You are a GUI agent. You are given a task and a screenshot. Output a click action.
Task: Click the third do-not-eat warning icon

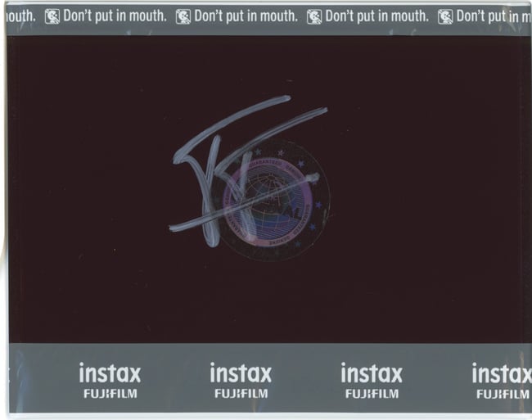(x=314, y=16)
